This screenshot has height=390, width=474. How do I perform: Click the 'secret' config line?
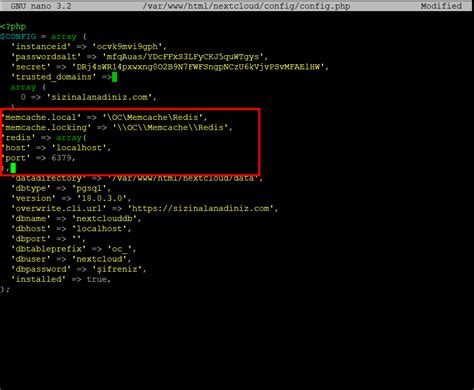pyautogui.click(x=170, y=67)
